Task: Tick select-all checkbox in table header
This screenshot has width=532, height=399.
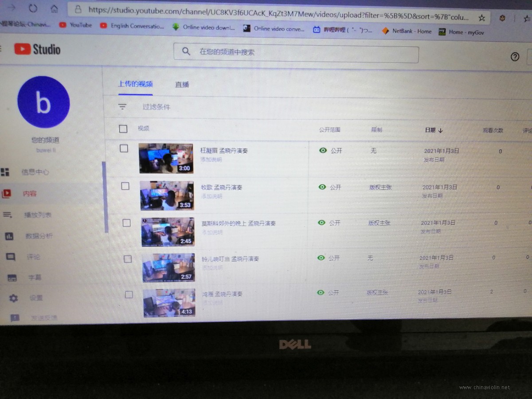Action: [123, 129]
